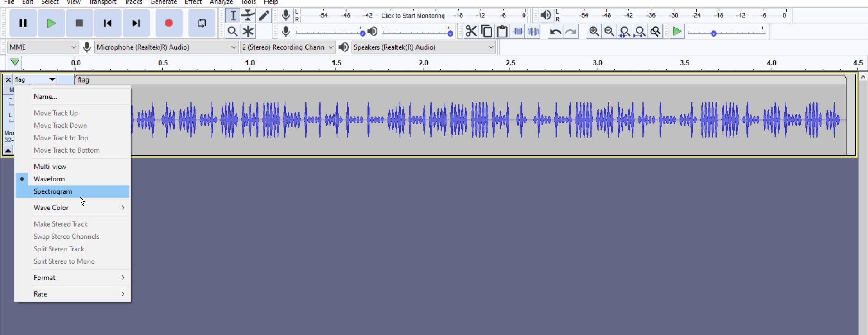Image resolution: width=868 pixels, height=335 pixels.
Task: Click the blue waveform in the flag track
Action: (x=489, y=120)
